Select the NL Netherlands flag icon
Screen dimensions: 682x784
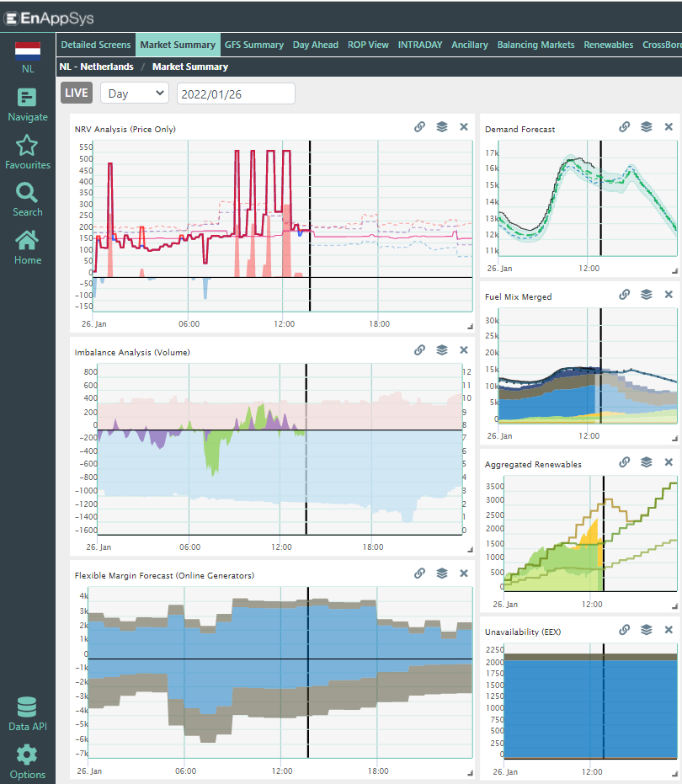[28, 51]
